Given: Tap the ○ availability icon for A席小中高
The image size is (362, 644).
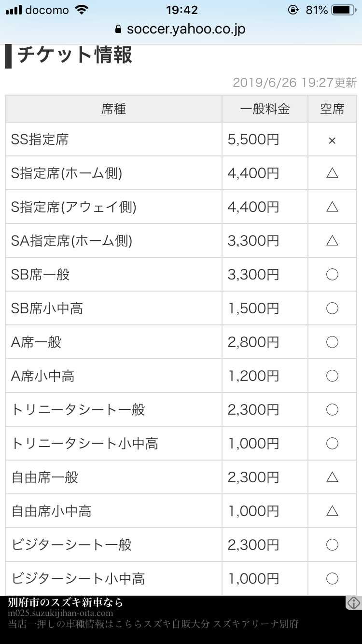Looking at the screenshot, I should tap(332, 376).
